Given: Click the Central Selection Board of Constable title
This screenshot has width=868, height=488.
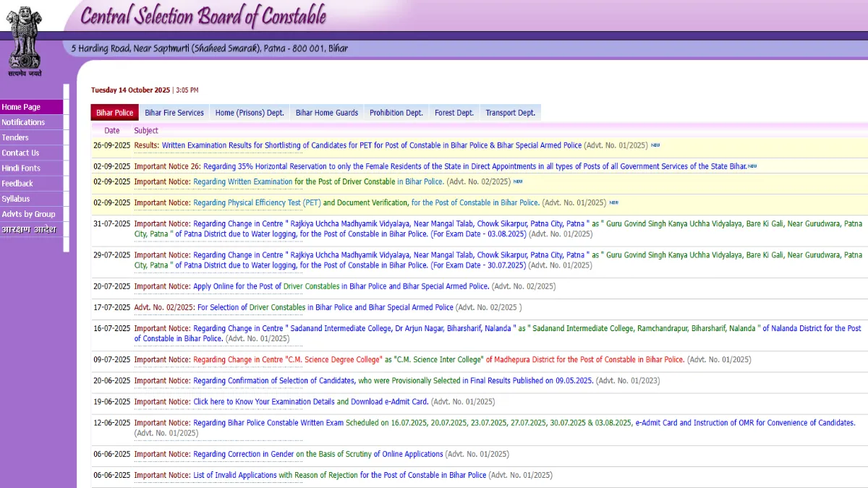Looking at the screenshot, I should 203,16.
